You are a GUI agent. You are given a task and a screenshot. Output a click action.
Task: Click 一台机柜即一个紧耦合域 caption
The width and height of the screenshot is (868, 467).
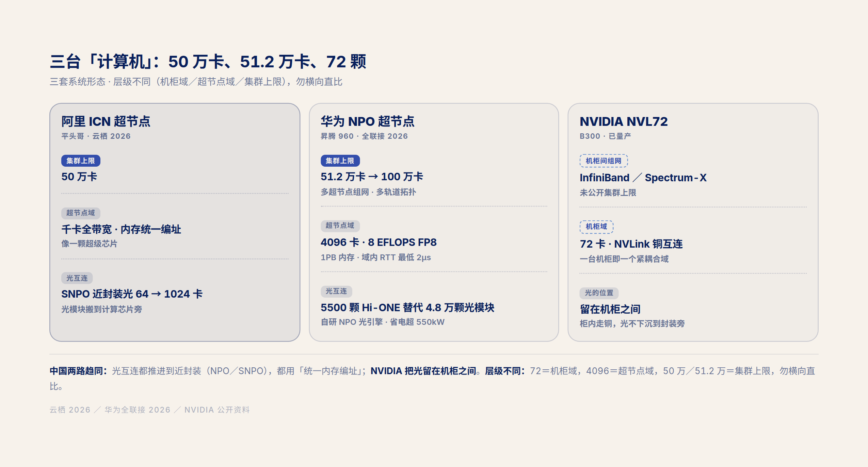point(624,259)
